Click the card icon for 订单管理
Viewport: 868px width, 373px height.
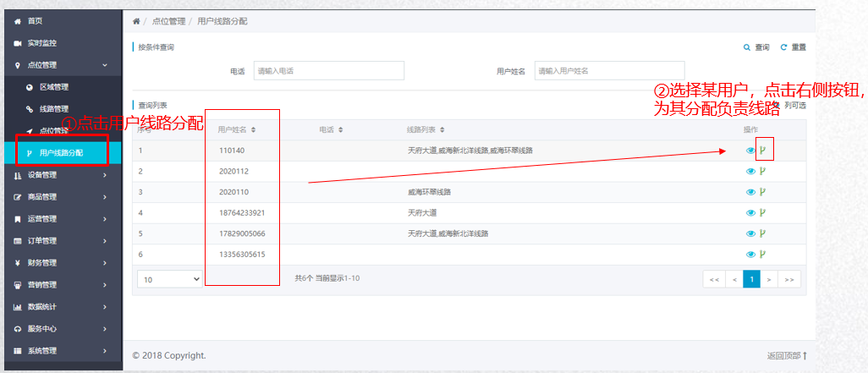point(17,241)
